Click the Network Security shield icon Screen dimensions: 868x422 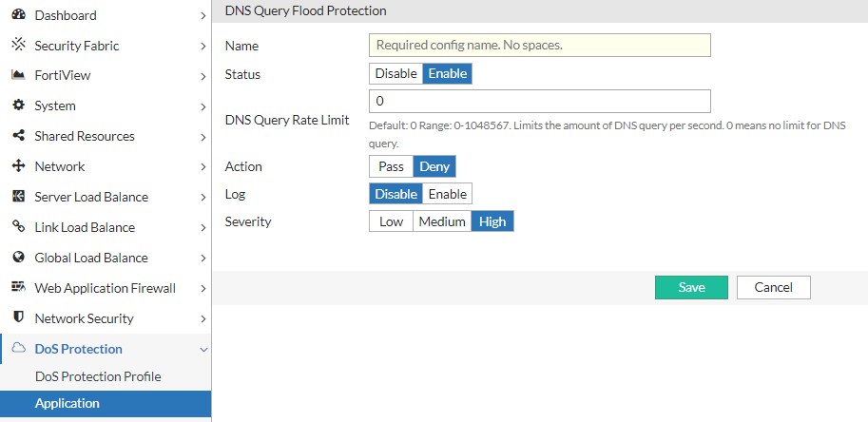pyautogui.click(x=17, y=317)
